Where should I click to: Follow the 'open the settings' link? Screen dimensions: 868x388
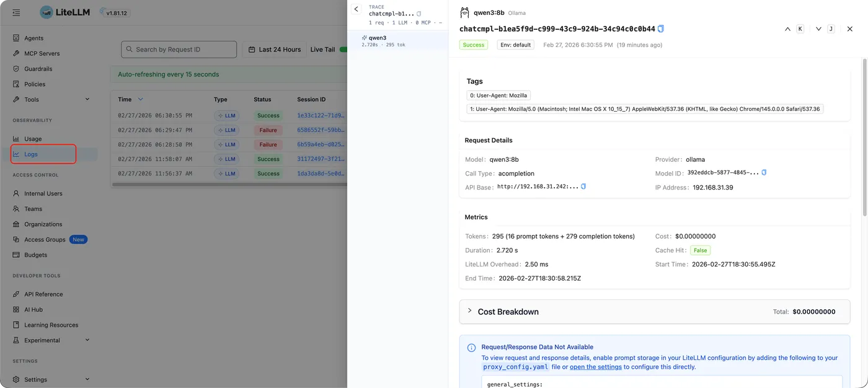pyautogui.click(x=595, y=367)
